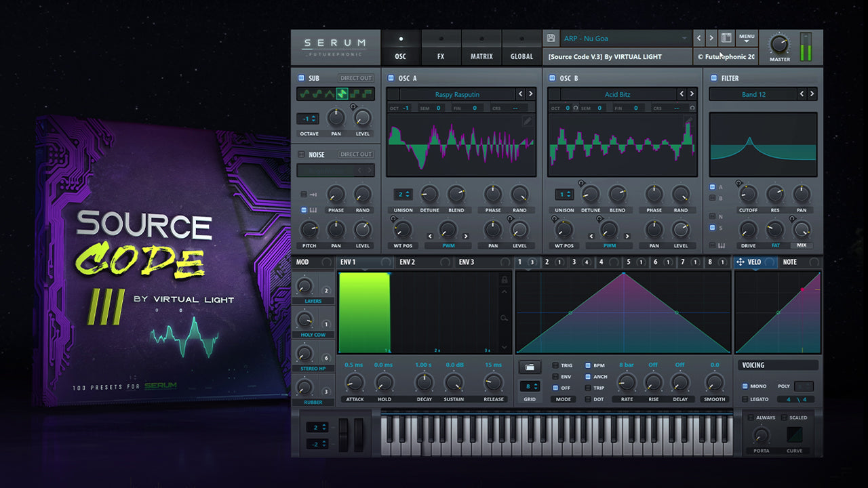
Task: Open the LFO shape folder icon
Action: 529,367
